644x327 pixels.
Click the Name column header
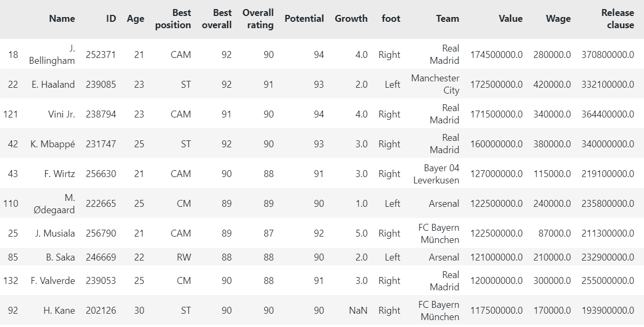pyautogui.click(x=62, y=19)
